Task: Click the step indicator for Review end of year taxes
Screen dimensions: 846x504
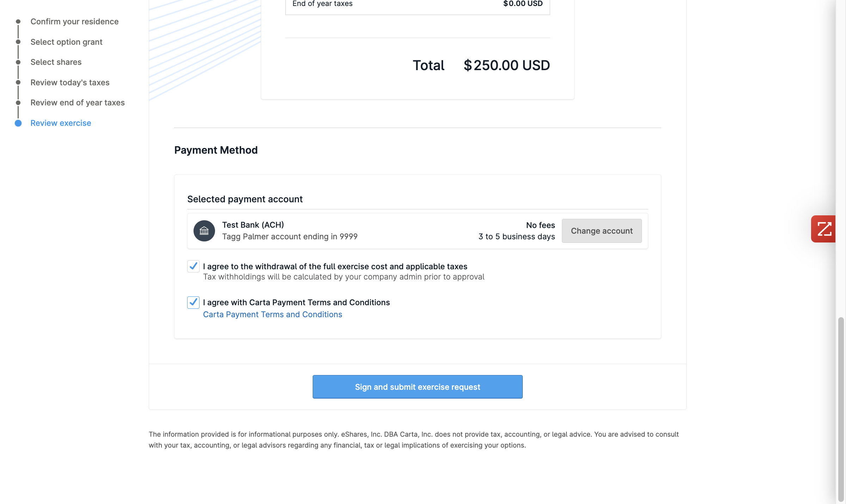Action: coord(18,103)
